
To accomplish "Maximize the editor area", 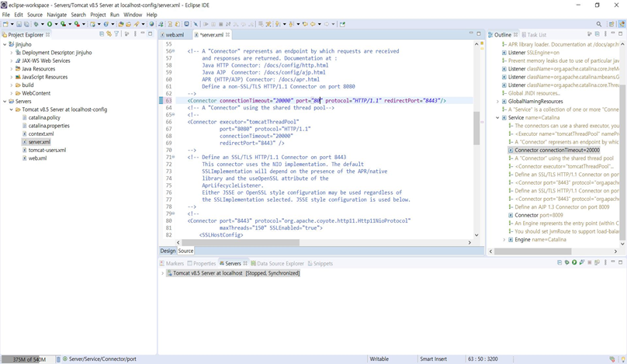I will pyautogui.click(x=479, y=33).
